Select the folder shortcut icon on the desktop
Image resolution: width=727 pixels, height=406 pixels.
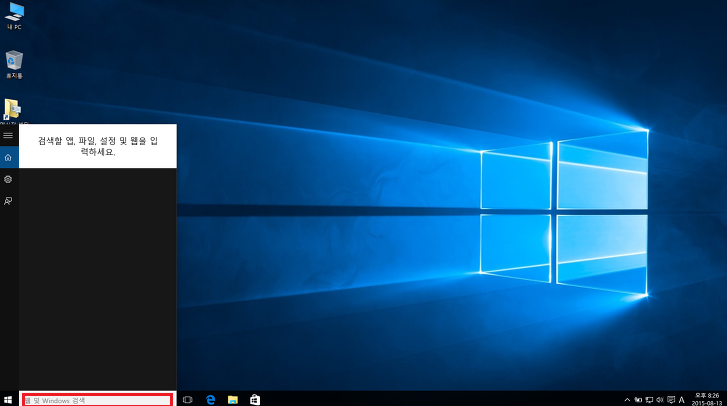(13, 111)
